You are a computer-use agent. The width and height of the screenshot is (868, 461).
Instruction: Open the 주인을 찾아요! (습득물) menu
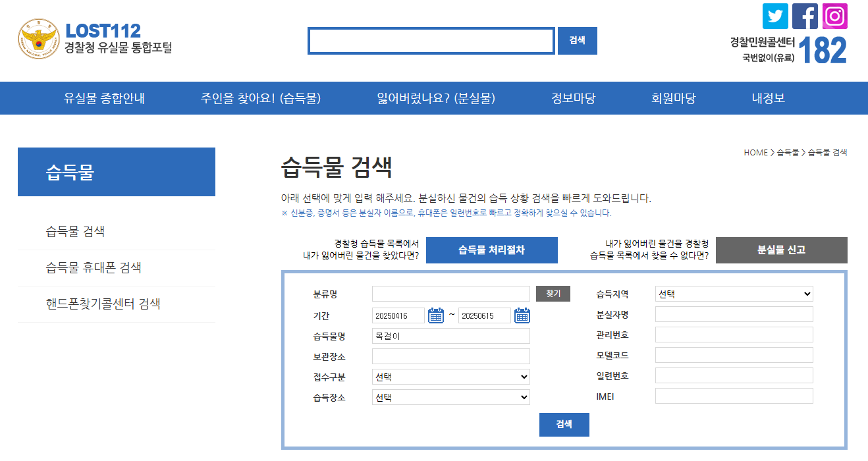point(261,99)
